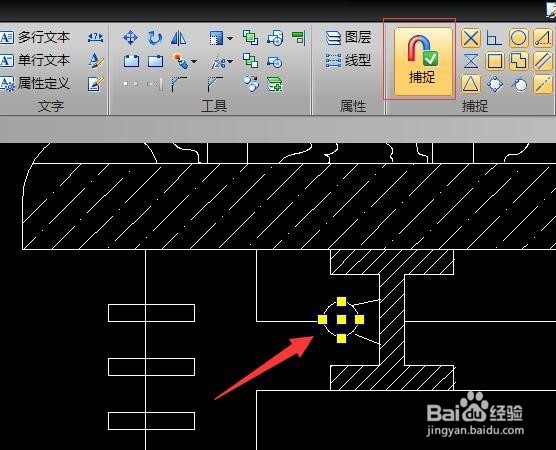Click the dimension text icon in text panel

pyautogui.click(x=96, y=37)
